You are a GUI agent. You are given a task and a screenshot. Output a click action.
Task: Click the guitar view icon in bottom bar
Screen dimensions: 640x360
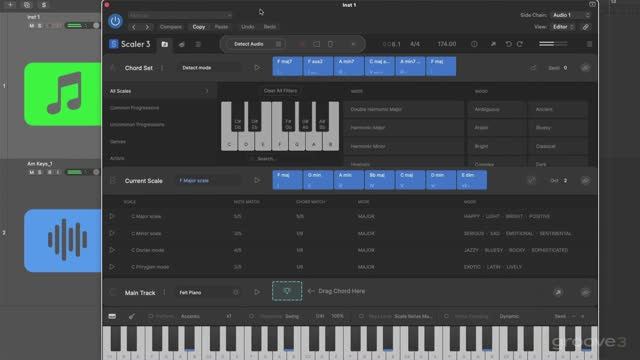coord(131,316)
